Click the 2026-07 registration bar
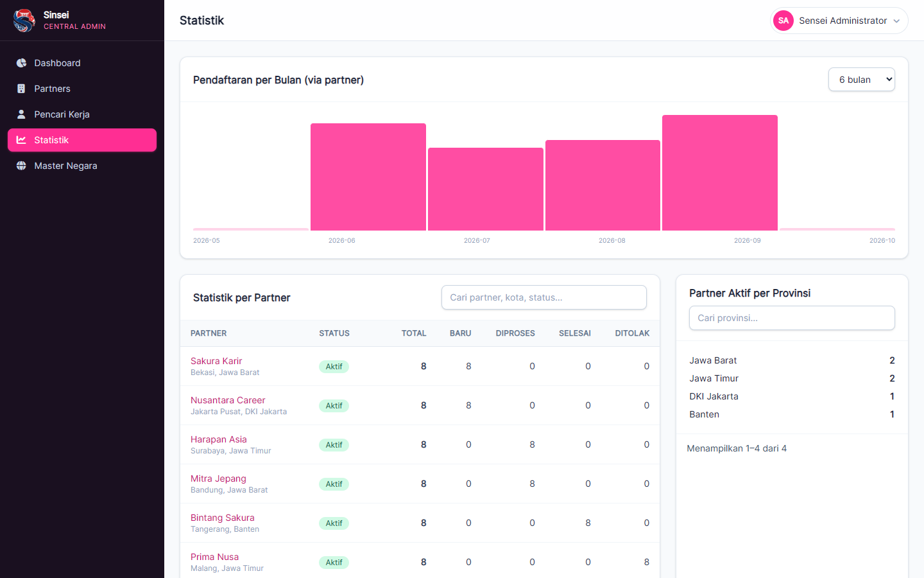This screenshot has width=924, height=578. 486,189
